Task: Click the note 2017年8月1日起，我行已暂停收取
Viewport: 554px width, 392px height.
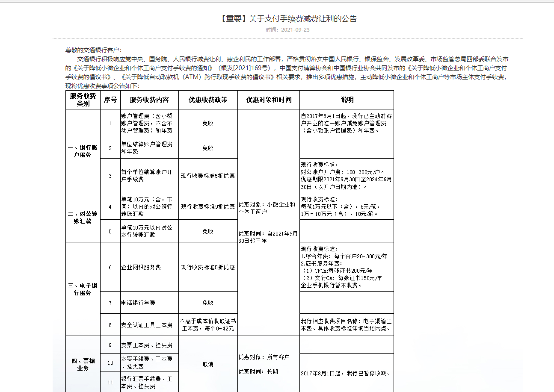Action: point(346,373)
